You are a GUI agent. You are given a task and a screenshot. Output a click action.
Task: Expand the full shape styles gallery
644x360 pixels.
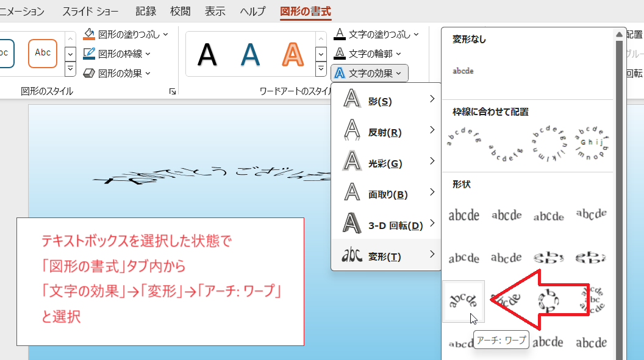70,69
